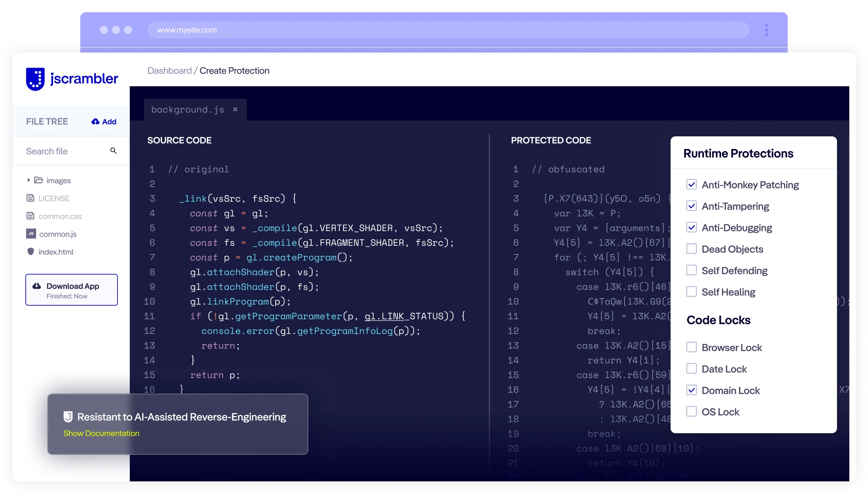Image resolution: width=868 pixels, height=494 pixels.
Task: Focus the Search file field
Action: tap(71, 151)
